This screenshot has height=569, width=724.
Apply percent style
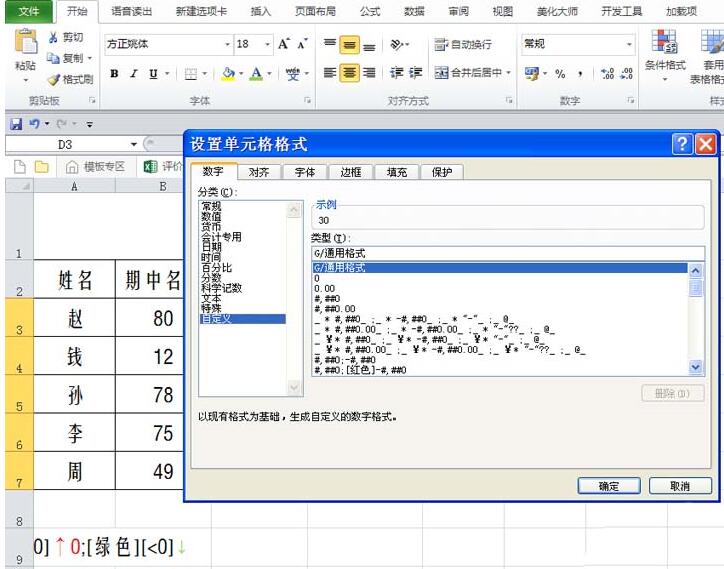(x=560, y=73)
